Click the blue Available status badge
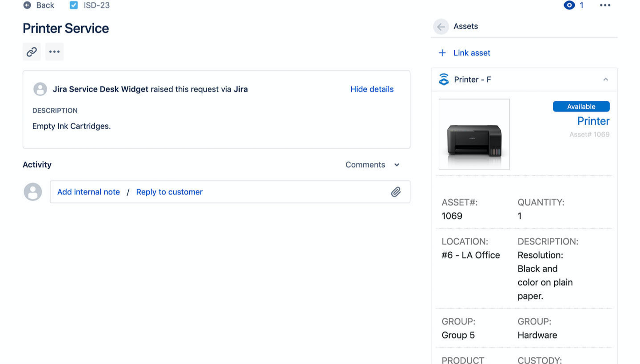640x364 pixels. pos(581,107)
